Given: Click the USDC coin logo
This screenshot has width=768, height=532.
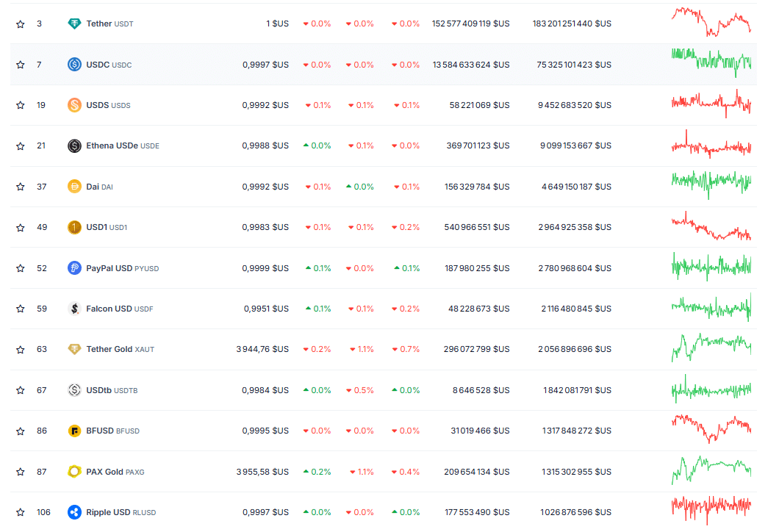Looking at the screenshot, I should tap(74, 65).
